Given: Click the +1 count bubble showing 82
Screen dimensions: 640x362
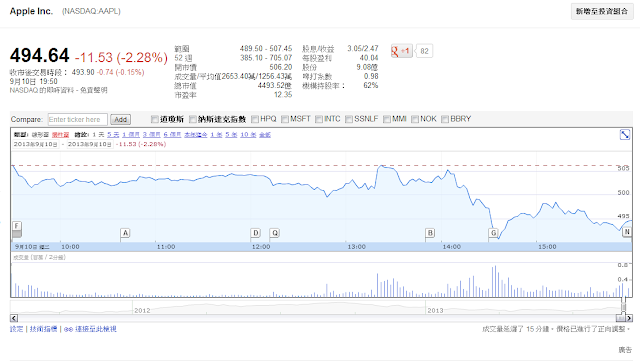Looking at the screenshot, I should pyautogui.click(x=424, y=51).
